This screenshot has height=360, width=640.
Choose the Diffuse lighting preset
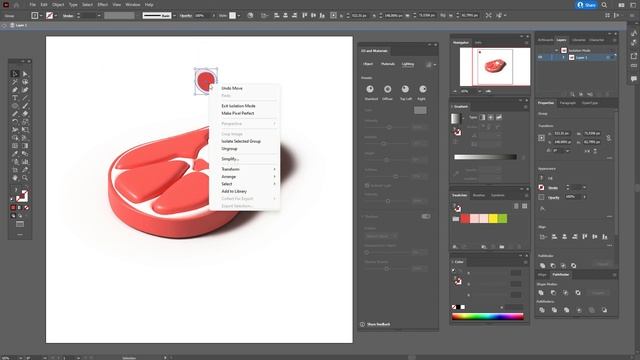[x=387, y=89]
